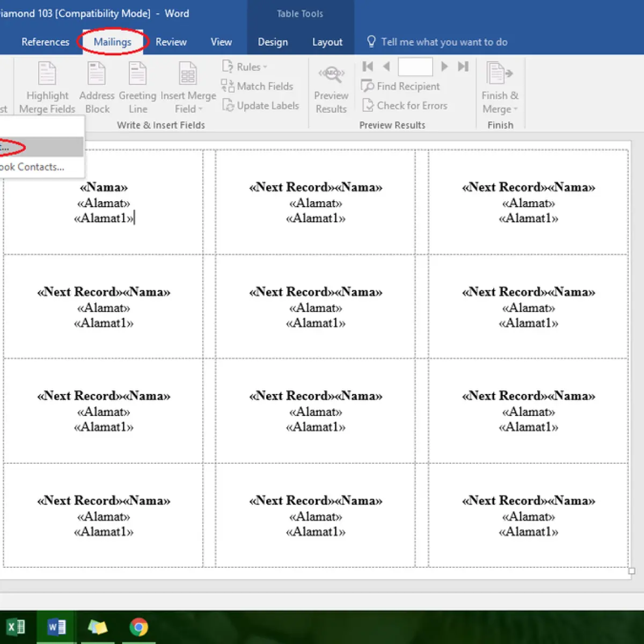Go to the next record

444,67
